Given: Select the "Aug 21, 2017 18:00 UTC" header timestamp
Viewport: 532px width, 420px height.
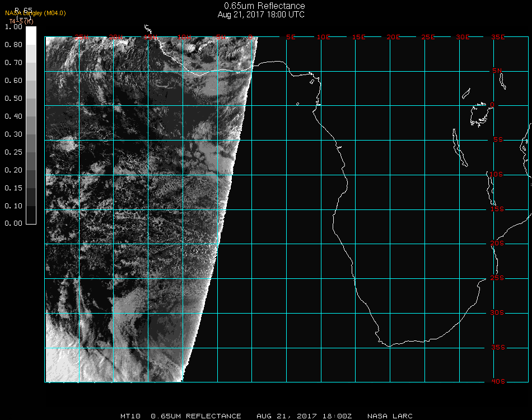Looking at the screenshot, I should 261,15.
